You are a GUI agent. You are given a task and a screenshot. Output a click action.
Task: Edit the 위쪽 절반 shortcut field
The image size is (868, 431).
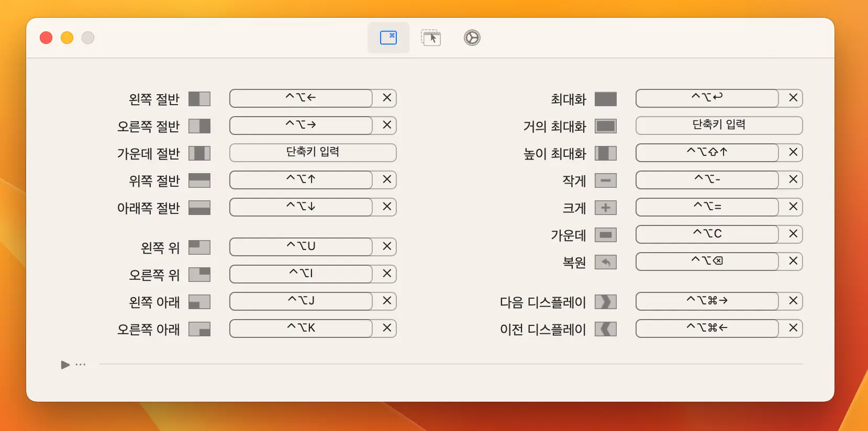301,179
